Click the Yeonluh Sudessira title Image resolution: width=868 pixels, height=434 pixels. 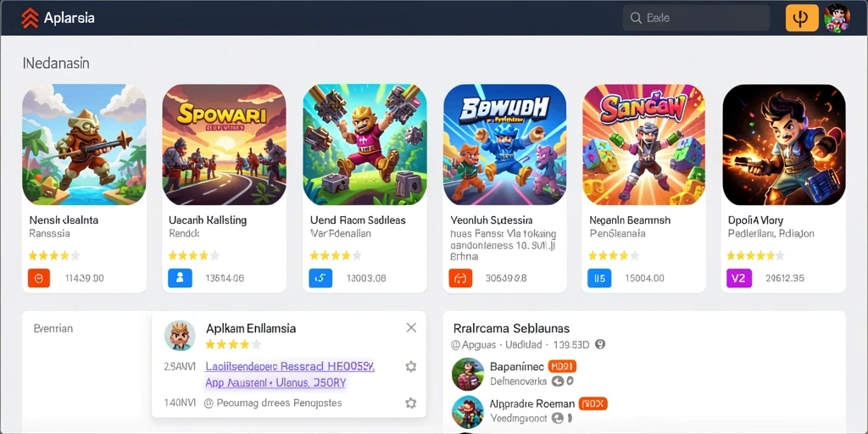point(492,220)
